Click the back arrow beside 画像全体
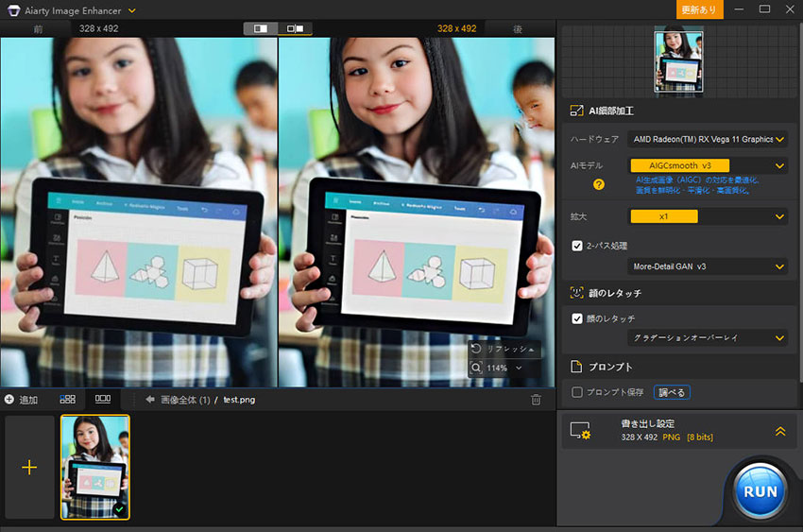 click(149, 400)
